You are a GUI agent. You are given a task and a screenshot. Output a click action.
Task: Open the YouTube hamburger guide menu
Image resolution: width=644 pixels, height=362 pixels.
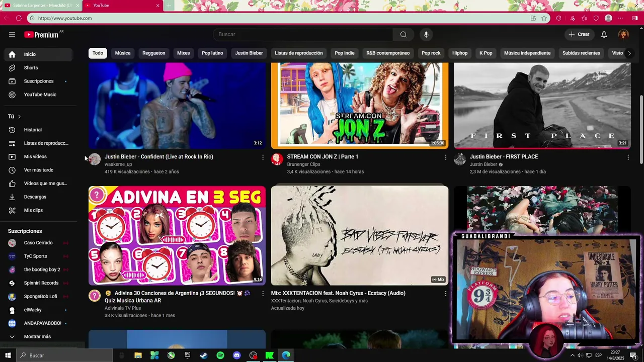point(12,34)
